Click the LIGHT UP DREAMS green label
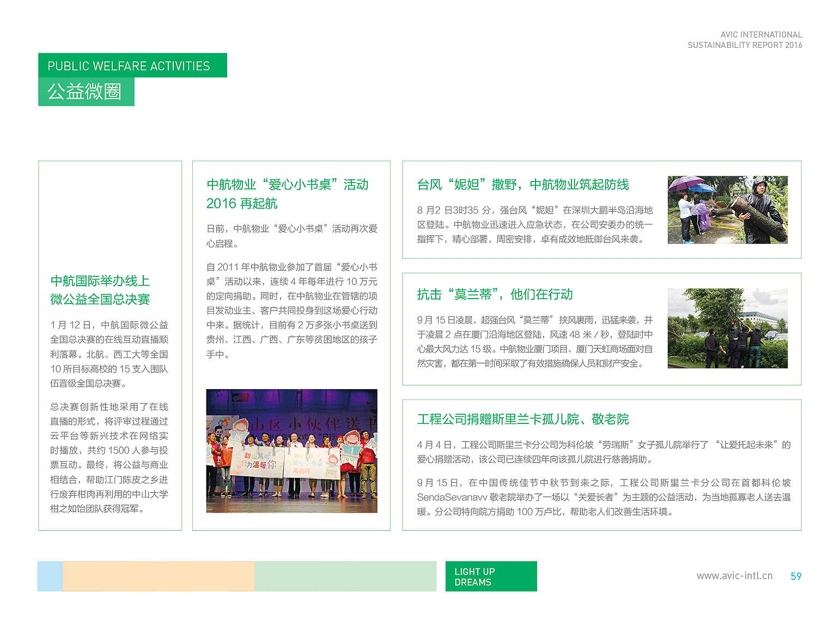This screenshot has height=619, width=840. tap(491, 576)
